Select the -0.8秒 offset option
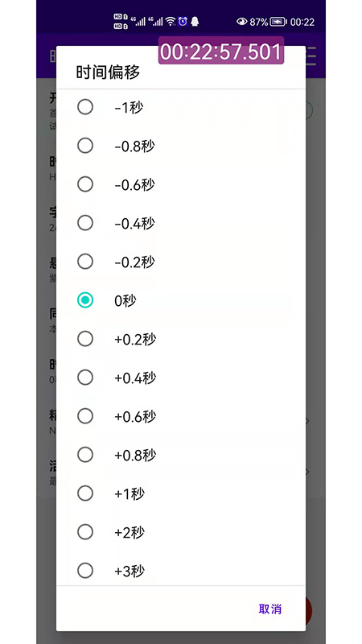362x644 pixels. [180, 147]
